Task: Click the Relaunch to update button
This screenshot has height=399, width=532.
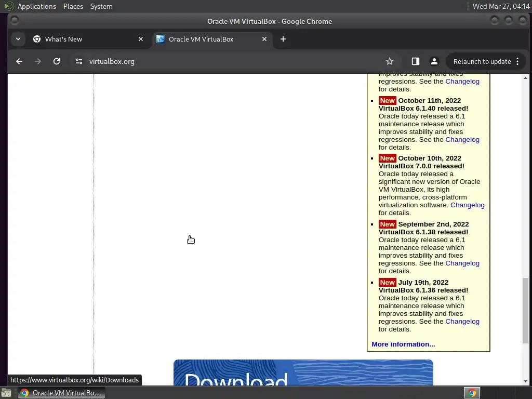Action: click(x=482, y=61)
